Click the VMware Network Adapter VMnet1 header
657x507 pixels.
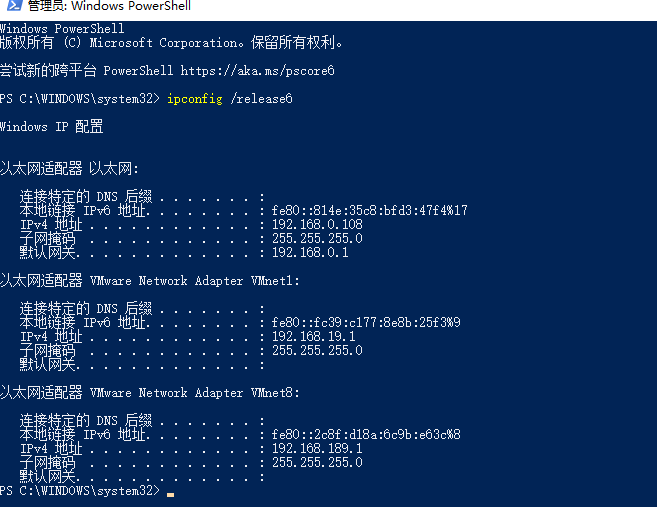pos(150,281)
